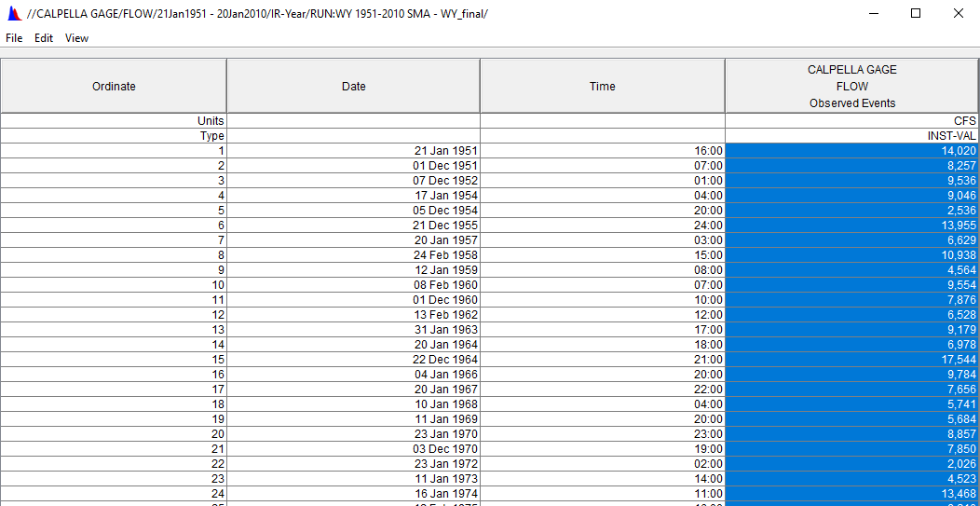Screen dimensions: 980x506
Task: Click the Date column header
Action: coord(354,87)
